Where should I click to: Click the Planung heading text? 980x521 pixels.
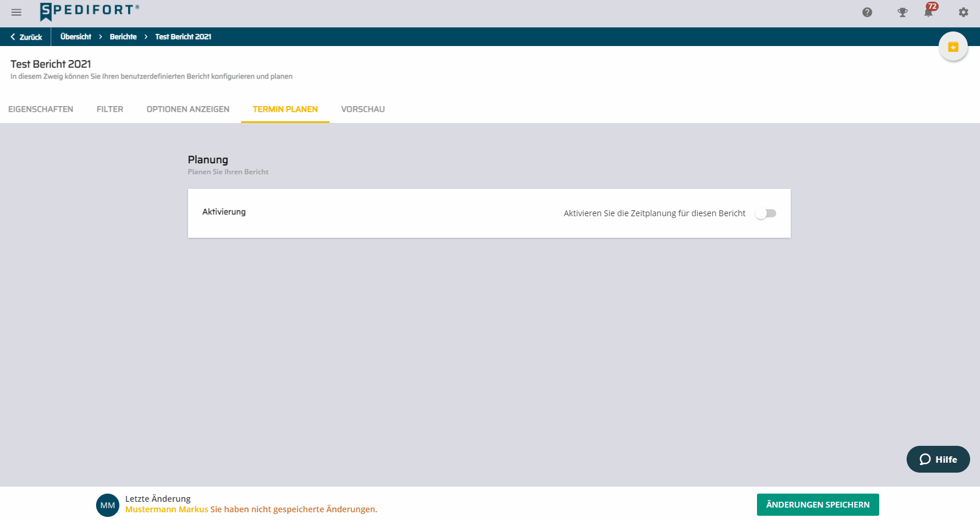pyautogui.click(x=208, y=160)
